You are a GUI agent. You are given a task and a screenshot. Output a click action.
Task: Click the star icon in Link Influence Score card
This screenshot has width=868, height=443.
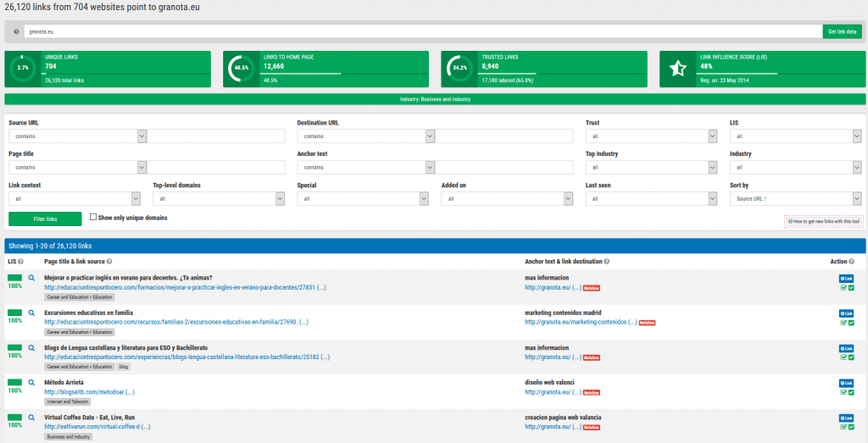click(x=677, y=69)
